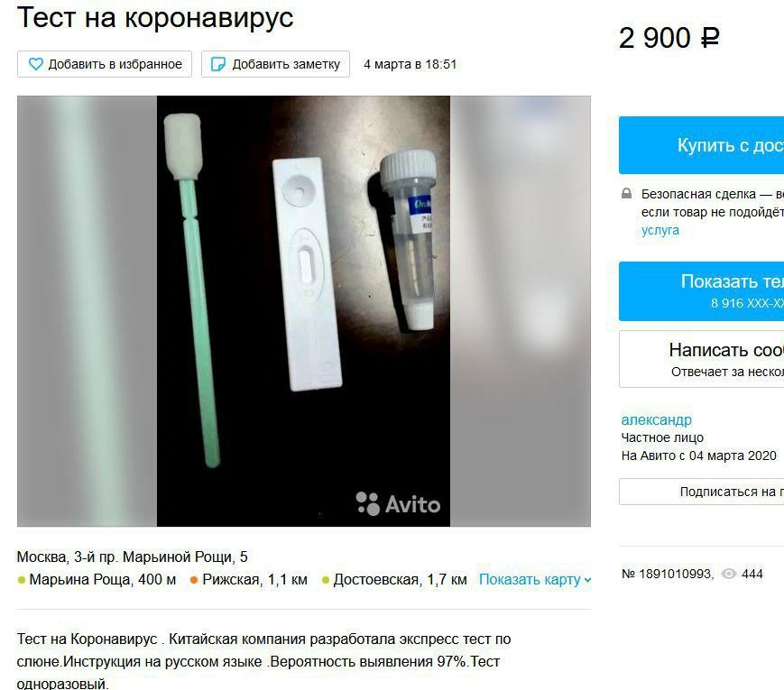Open the Добавить заметку button
Viewport: 784px width, 690px height.
275,64
